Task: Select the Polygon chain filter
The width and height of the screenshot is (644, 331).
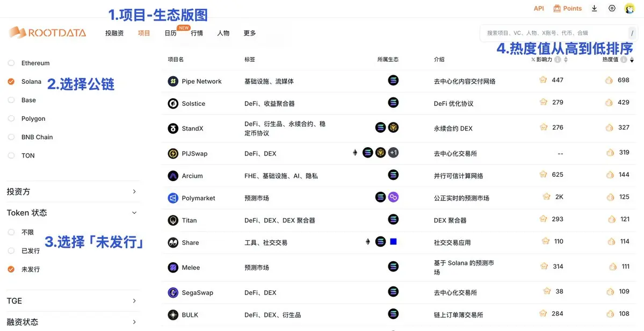Action: point(11,118)
